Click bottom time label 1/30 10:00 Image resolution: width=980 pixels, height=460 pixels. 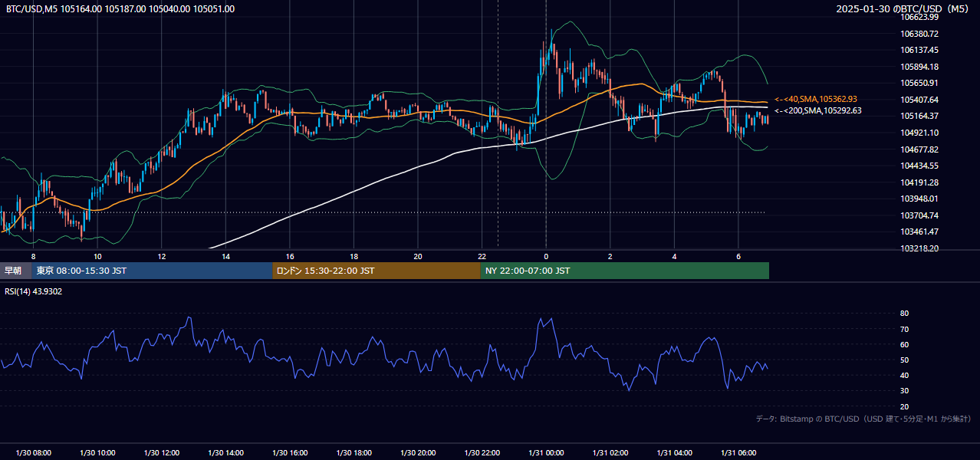click(97, 453)
